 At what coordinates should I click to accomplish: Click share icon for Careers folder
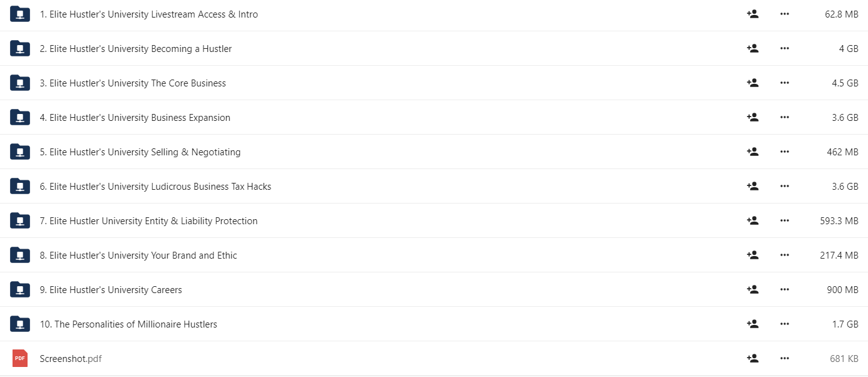tap(753, 289)
